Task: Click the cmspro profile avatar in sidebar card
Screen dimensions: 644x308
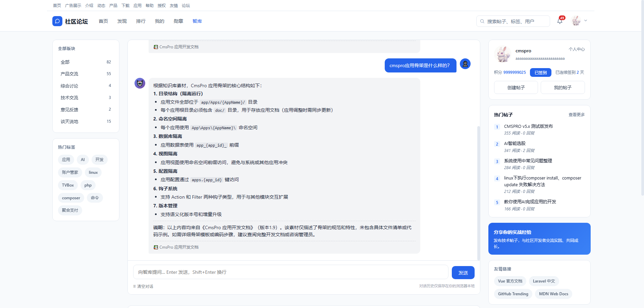Action: [x=502, y=54]
